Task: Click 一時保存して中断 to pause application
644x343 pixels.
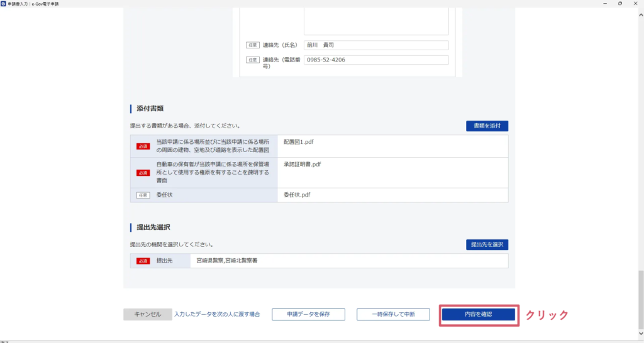Action: (394, 314)
